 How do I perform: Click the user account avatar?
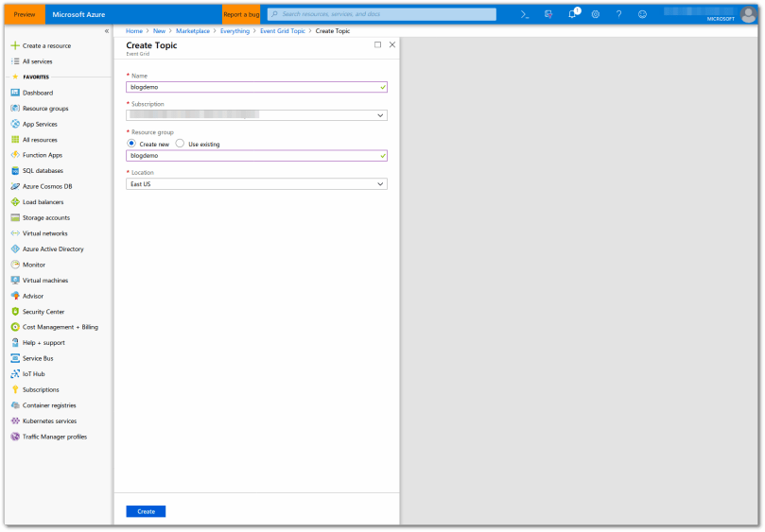coord(748,14)
